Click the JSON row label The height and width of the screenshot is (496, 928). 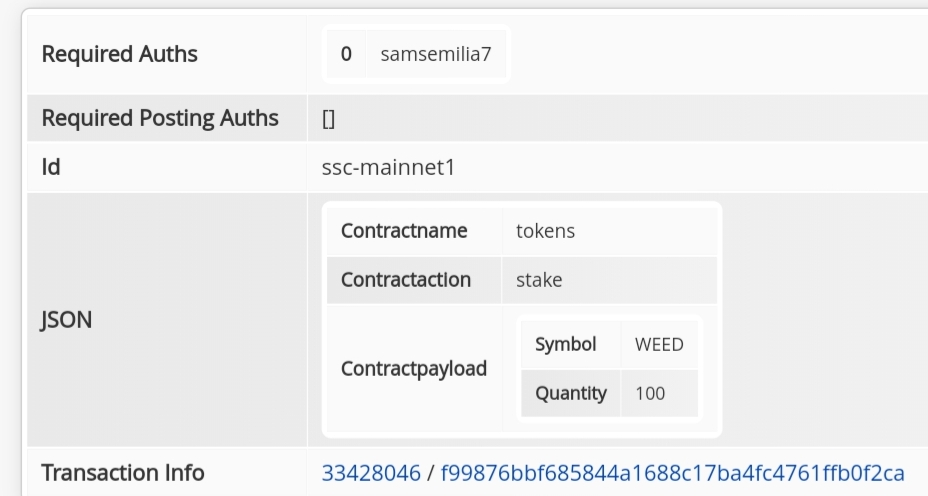click(67, 320)
